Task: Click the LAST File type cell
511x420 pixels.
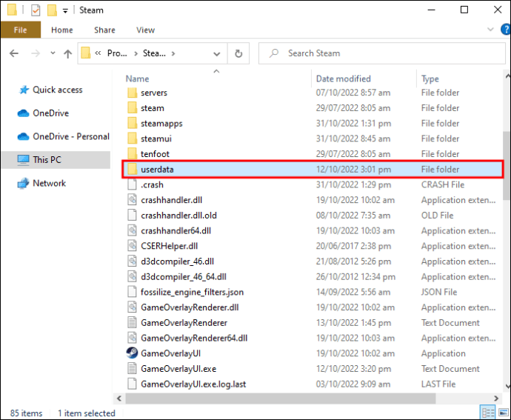Action: 438,384
